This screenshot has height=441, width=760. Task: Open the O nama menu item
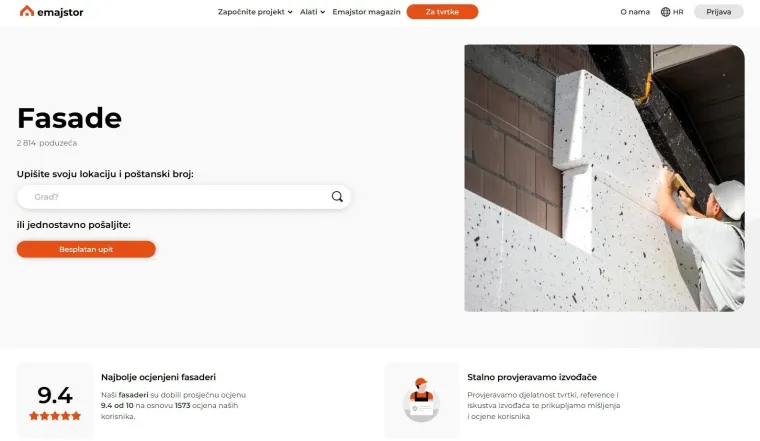tap(635, 12)
